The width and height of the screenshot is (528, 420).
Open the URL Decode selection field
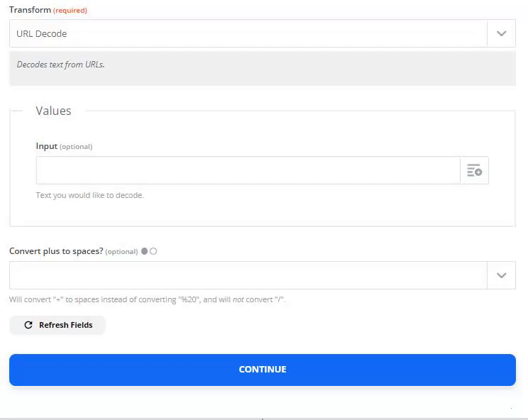pyautogui.click(x=248, y=33)
